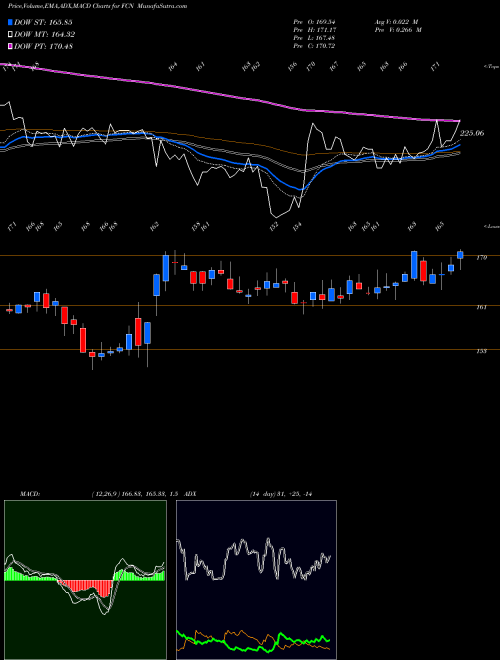The image size is (500, 660).
Task: Click the 'Pre O: 169.34' value
Action: (314, 21)
